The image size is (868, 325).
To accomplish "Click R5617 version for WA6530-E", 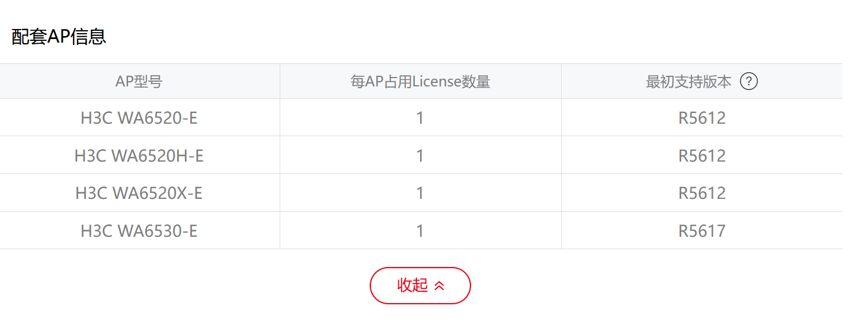I will (x=702, y=231).
